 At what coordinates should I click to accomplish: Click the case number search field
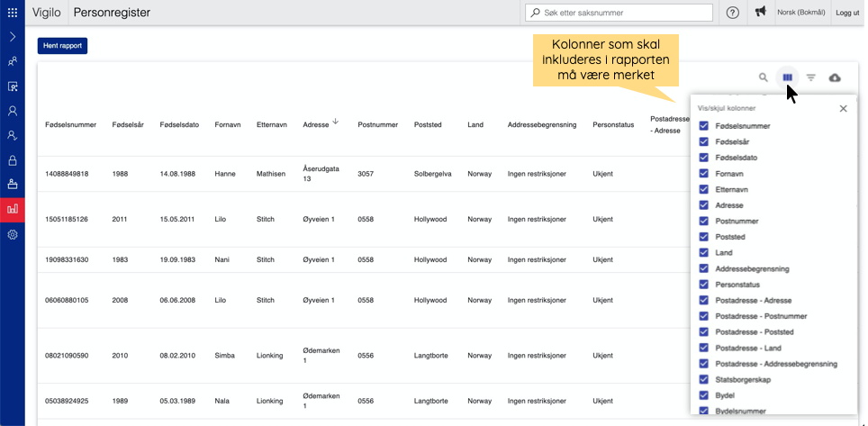[x=620, y=13]
